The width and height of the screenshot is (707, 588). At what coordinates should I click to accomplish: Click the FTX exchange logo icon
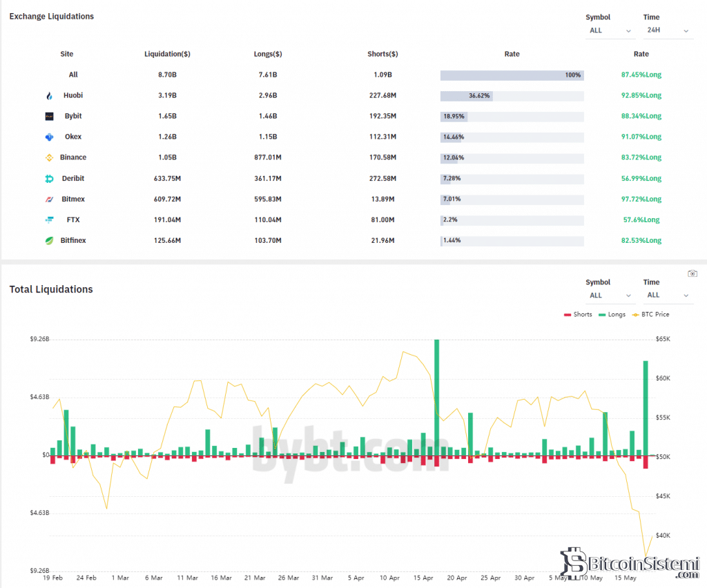point(49,220)
